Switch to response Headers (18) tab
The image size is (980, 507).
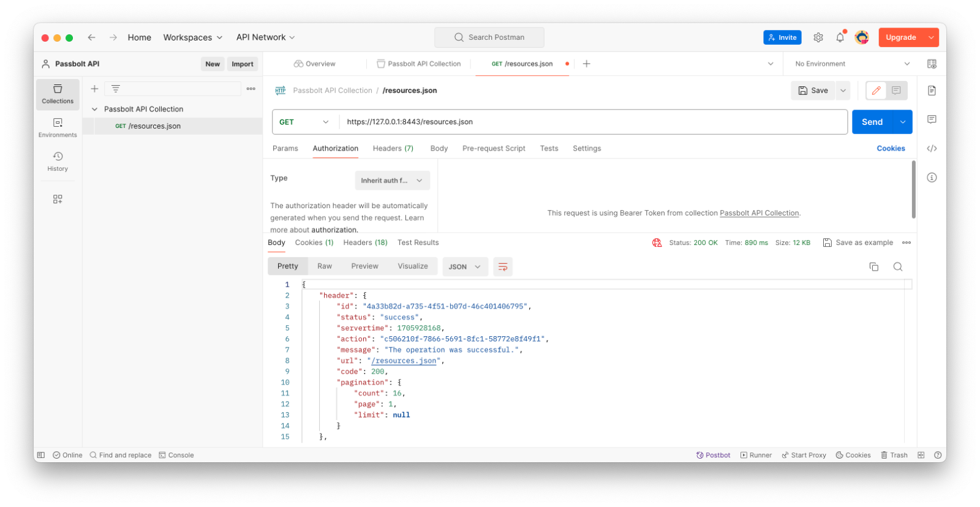[x=365, y=242]
